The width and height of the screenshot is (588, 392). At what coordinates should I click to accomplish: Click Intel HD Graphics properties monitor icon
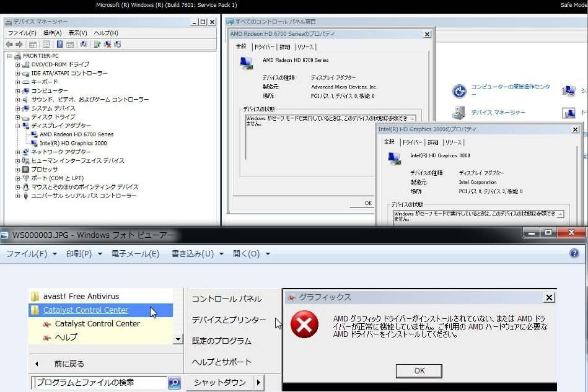(395, 159)
